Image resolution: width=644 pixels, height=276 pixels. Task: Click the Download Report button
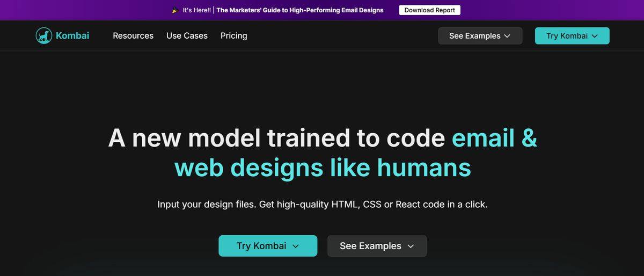430,10
